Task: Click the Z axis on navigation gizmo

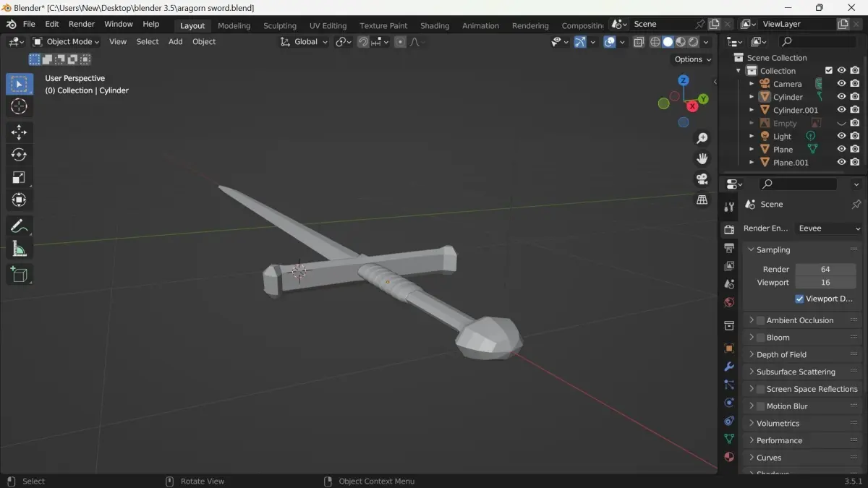Action: point(683,80)
